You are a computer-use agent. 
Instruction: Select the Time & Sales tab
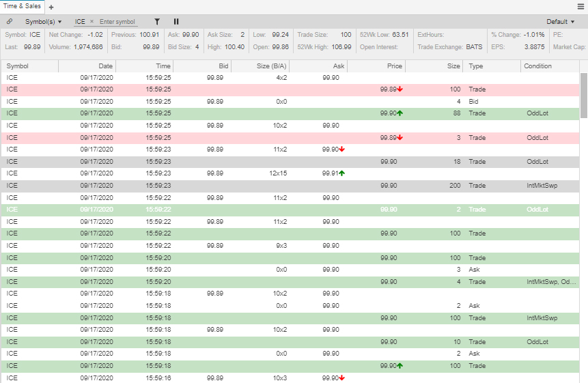22,6
